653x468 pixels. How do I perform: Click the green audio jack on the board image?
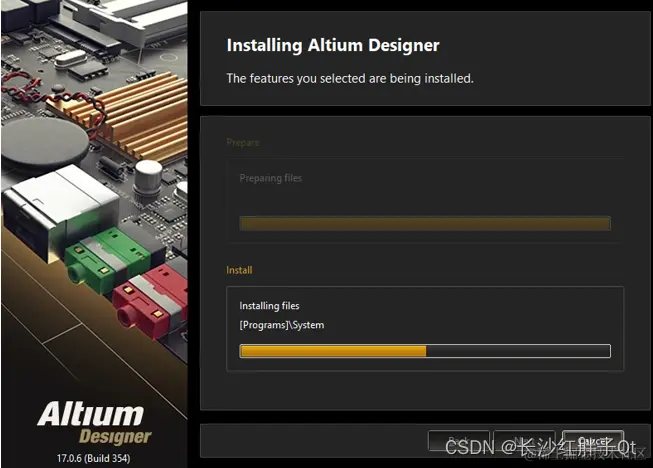coord(104,259)
